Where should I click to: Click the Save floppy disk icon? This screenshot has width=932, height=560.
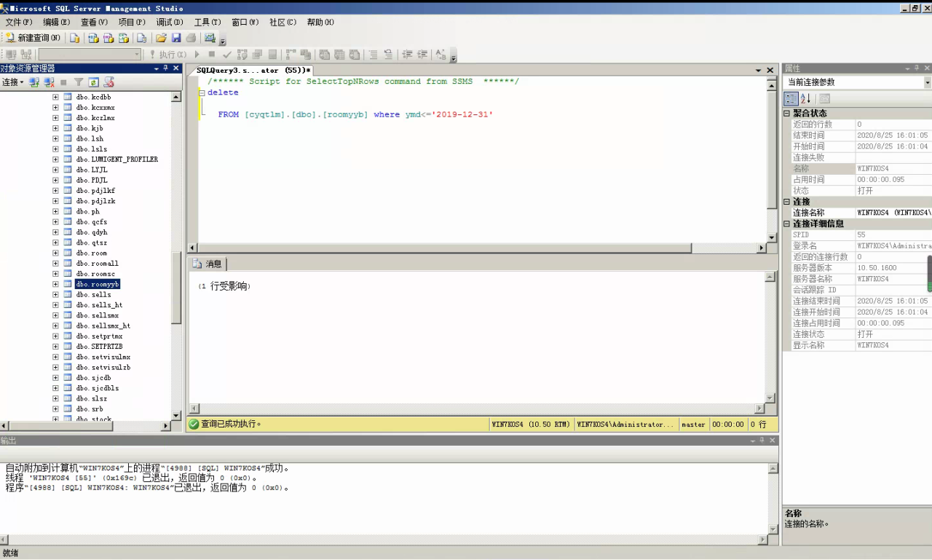[x=176, y=38]
